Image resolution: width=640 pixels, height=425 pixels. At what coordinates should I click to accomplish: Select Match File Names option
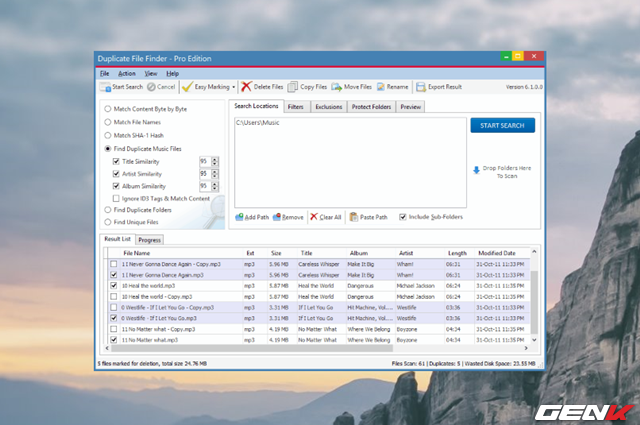click(108, 122)
